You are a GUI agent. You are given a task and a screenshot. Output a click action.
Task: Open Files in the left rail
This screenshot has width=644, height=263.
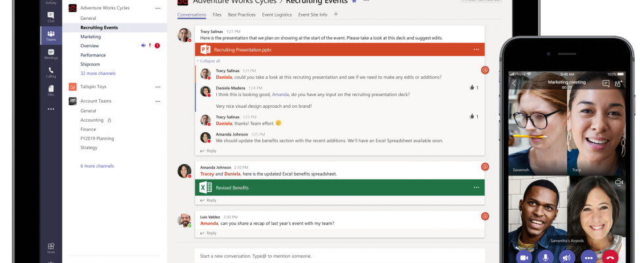[x=51, y=91]
